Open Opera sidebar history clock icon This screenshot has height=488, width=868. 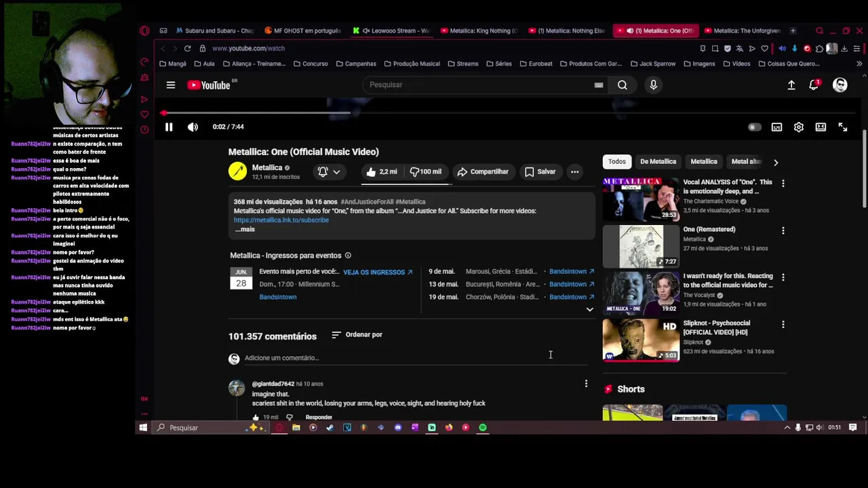pyautogui.click(x=144, y=129)
